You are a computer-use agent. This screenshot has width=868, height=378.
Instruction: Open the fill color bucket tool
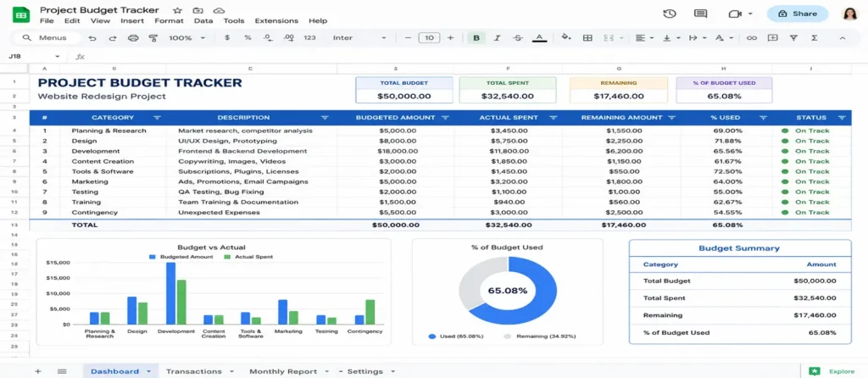565,37
